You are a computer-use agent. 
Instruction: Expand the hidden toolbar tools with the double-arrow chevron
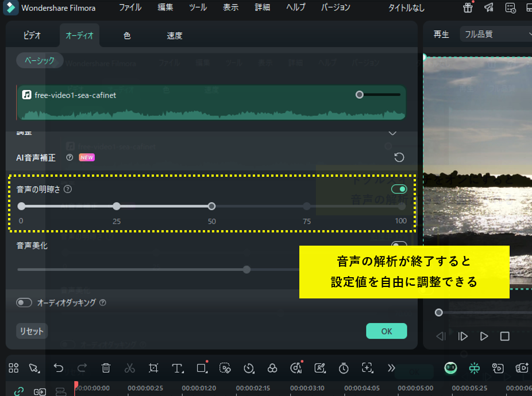click(x=391, y=368)
